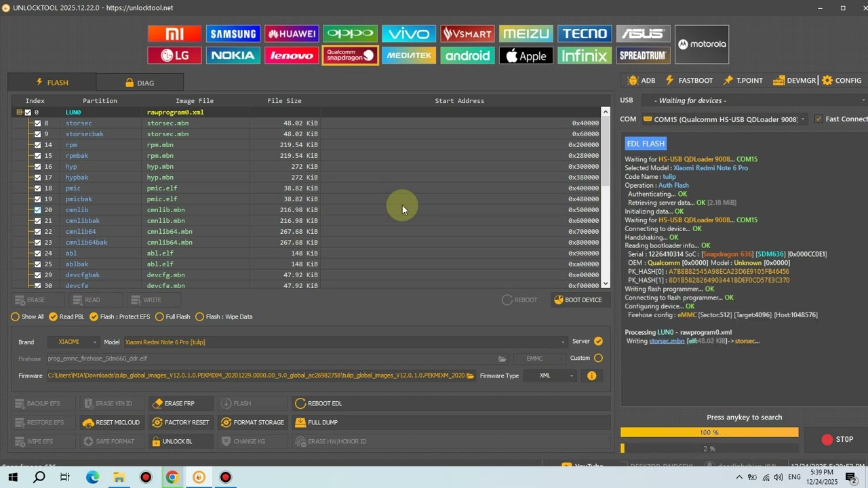Open Windows taskbar search

[x=39, y=477]
